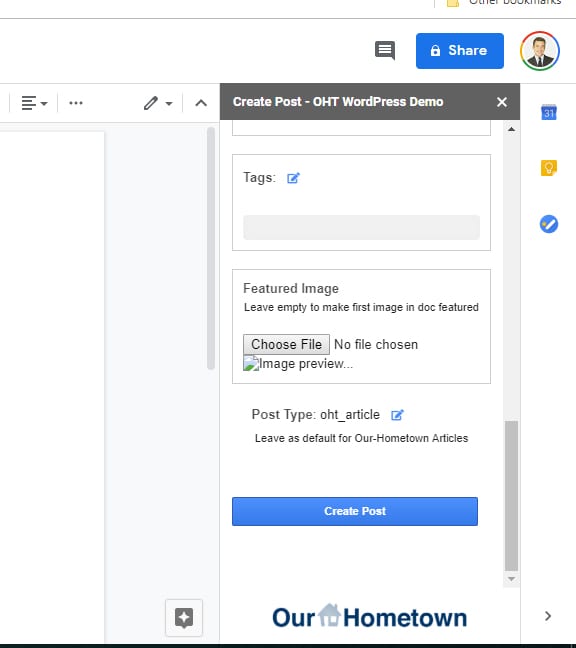Edit Post Type with pencil icon
The width and height of the screenshot is (576, 648).
pyautogui.click(x=397, y=415)
